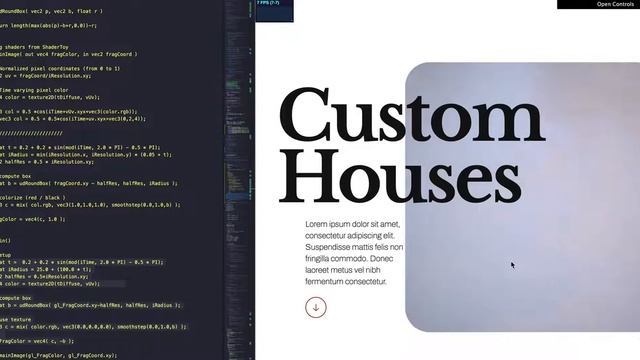Image resolution: width=640 pixels, height=360 pixels.
Task: Click the line "mainImage(gl_FragColor, gl_FragCoord.xy);"
Action: tap(58, 356)
